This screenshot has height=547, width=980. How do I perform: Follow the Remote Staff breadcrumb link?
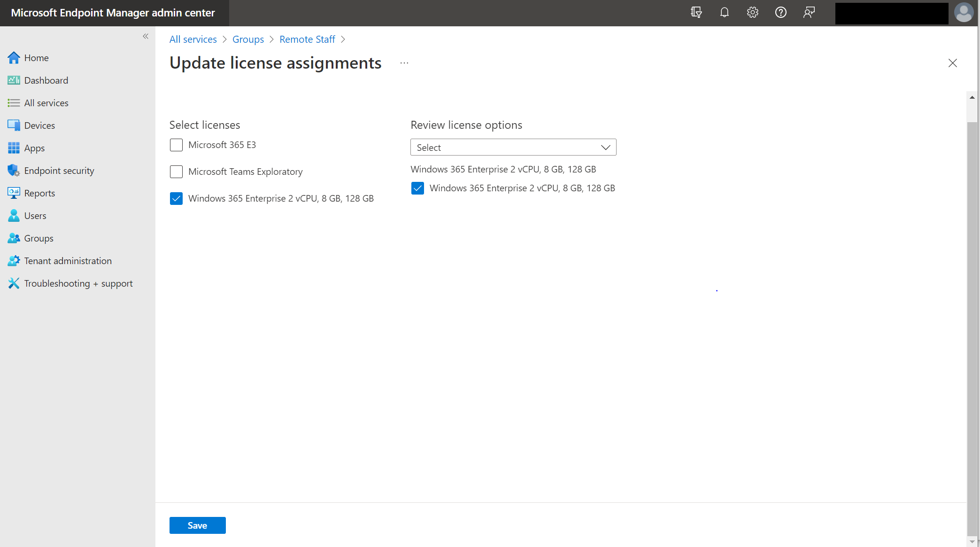307,39
